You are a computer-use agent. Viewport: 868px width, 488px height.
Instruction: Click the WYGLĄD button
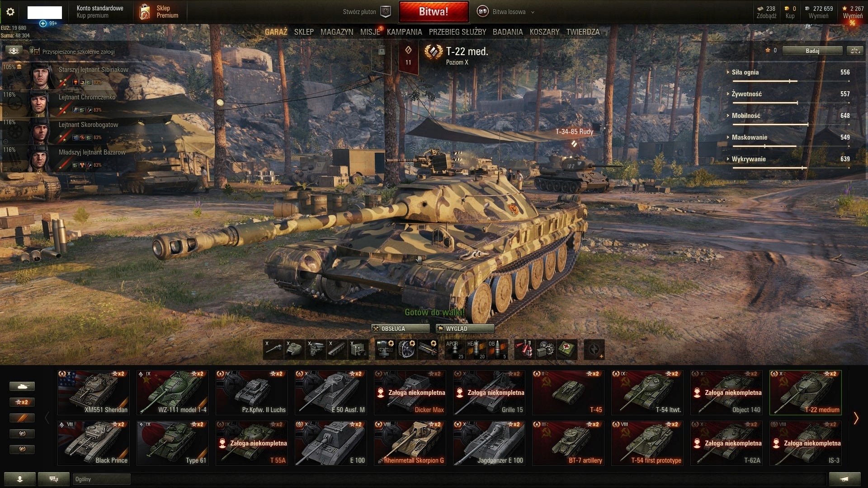465,328
